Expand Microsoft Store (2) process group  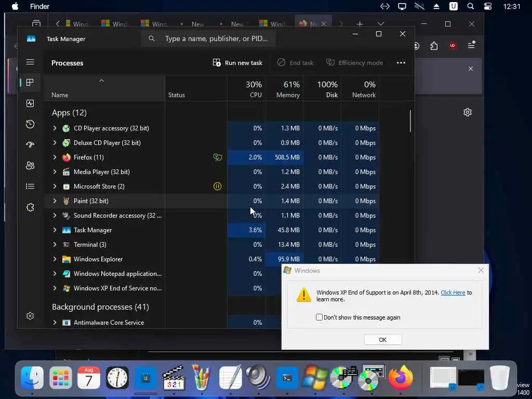pos(55,187)
